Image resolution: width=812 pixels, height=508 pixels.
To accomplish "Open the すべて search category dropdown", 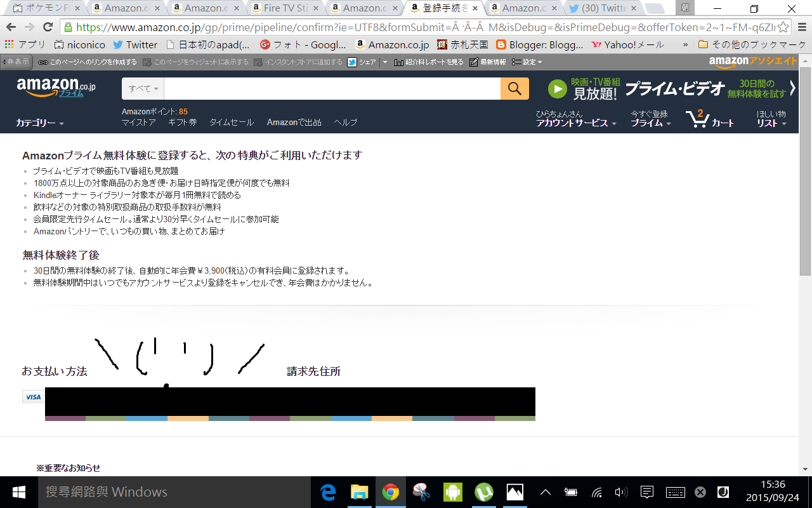I will tap(143, 88).
